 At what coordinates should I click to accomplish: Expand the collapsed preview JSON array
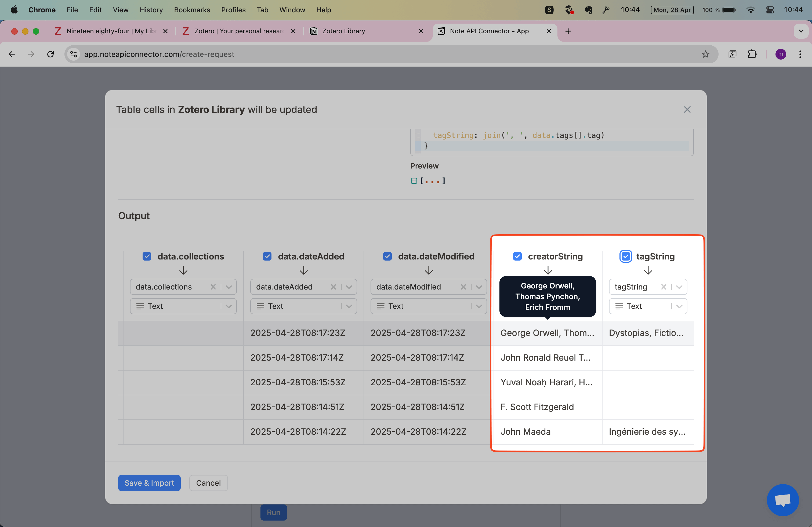point(414,181)
